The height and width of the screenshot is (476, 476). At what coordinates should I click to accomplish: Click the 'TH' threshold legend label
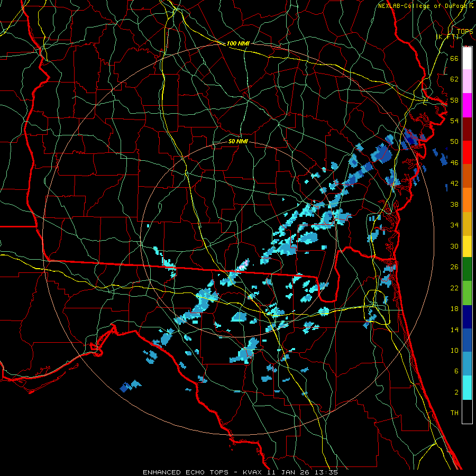454,413
